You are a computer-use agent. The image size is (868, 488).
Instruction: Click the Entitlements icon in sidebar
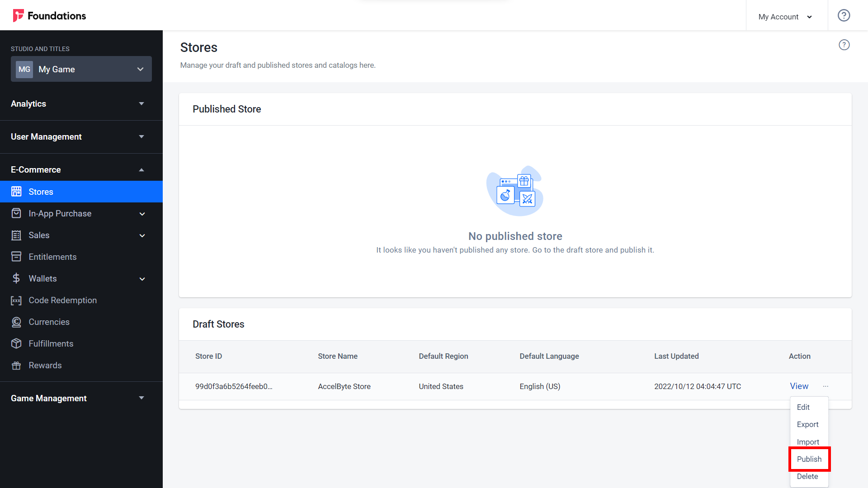tap(17, 257)
